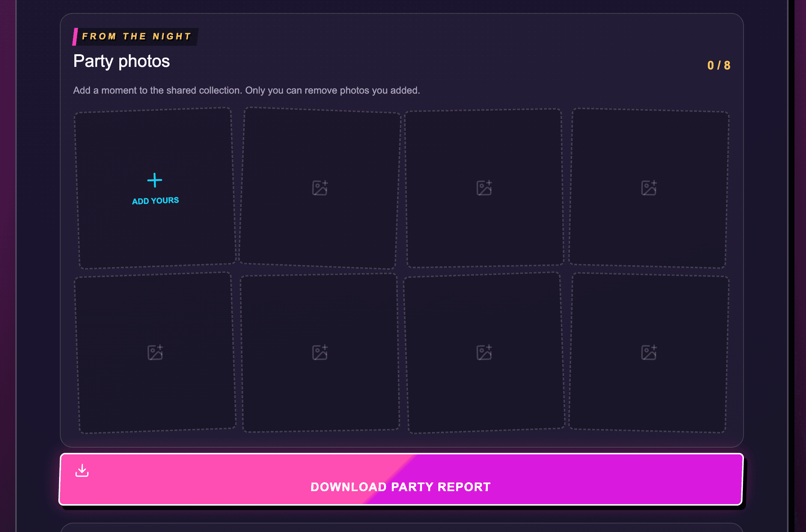Click the image icon in the bottom row's third slot
The image size is (806, 532).
pyautogui.click(x=484, y=353)
